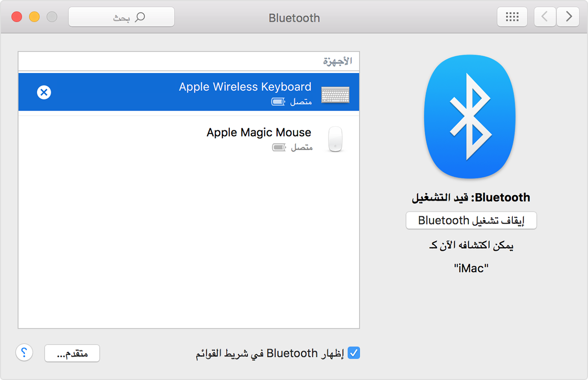Open the متقدم... advanced button
The image size is (588, 380).
click(72, 353)
